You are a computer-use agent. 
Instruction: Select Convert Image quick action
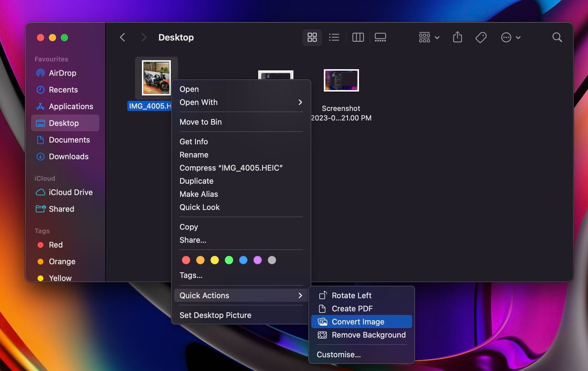pyautogui.click(x=361, y=321)
